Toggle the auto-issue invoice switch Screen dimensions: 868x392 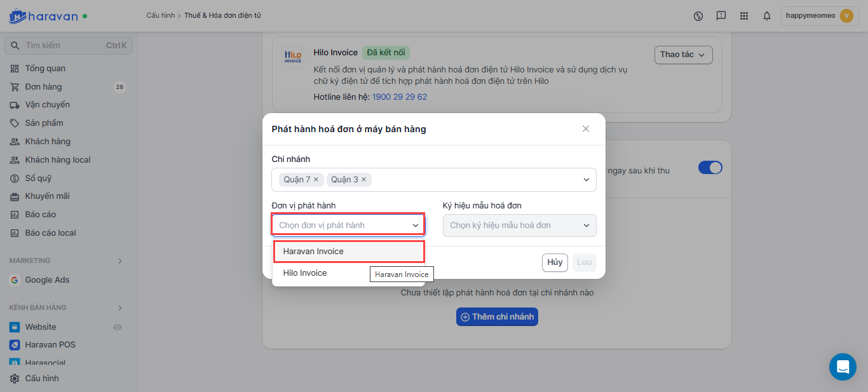point(710,168)
